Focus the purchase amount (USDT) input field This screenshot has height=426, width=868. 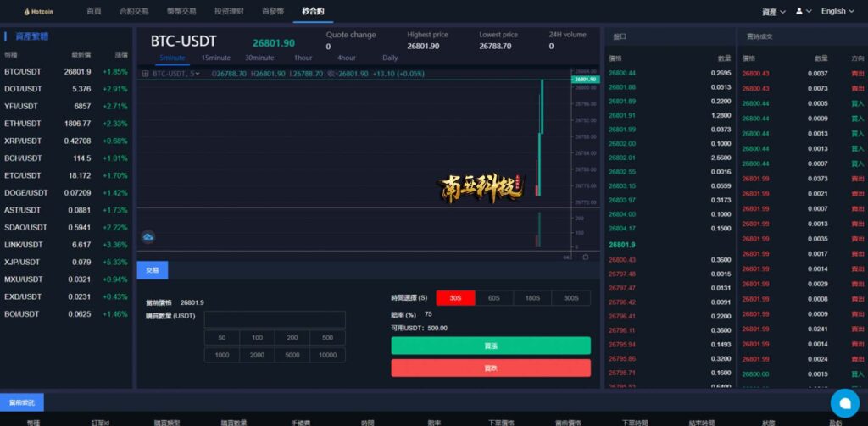pos(275,319)
